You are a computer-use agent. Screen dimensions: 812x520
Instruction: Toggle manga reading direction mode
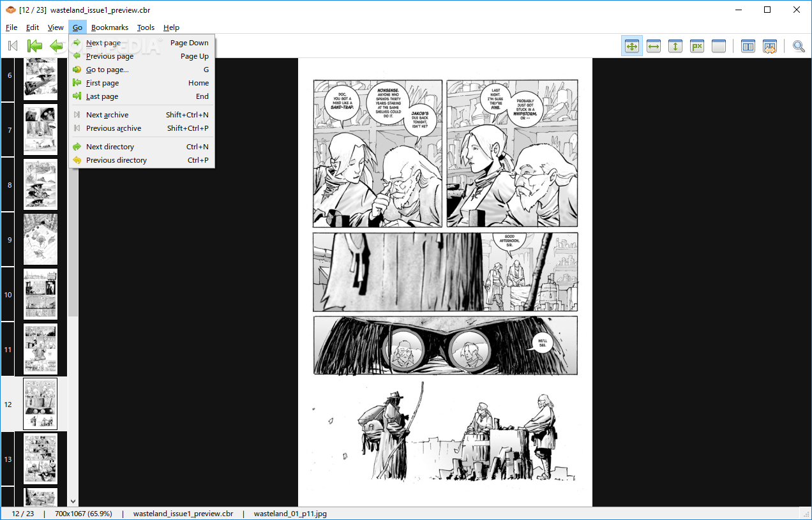[770, 46]
